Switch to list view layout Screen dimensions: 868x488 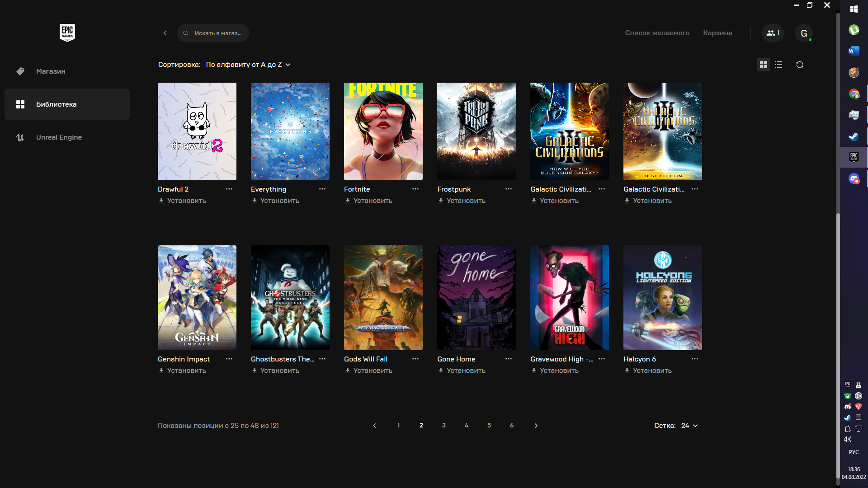[778, 65]
